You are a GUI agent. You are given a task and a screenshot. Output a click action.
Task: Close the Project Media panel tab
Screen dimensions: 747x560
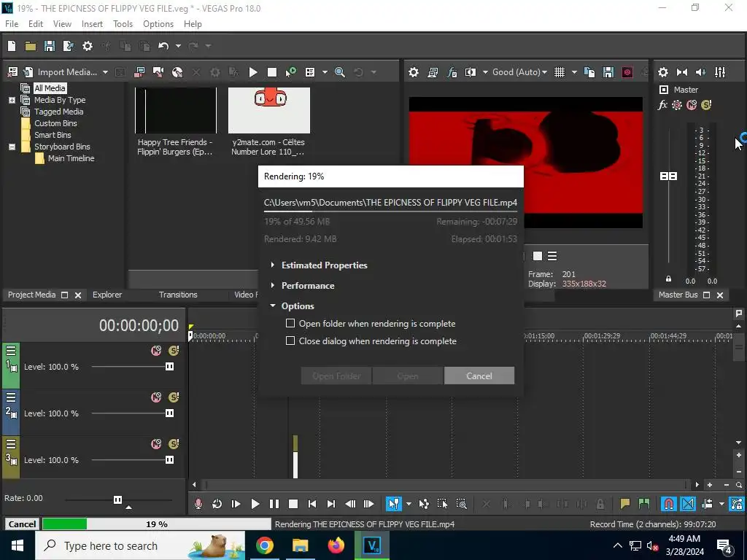pos(78,295)
